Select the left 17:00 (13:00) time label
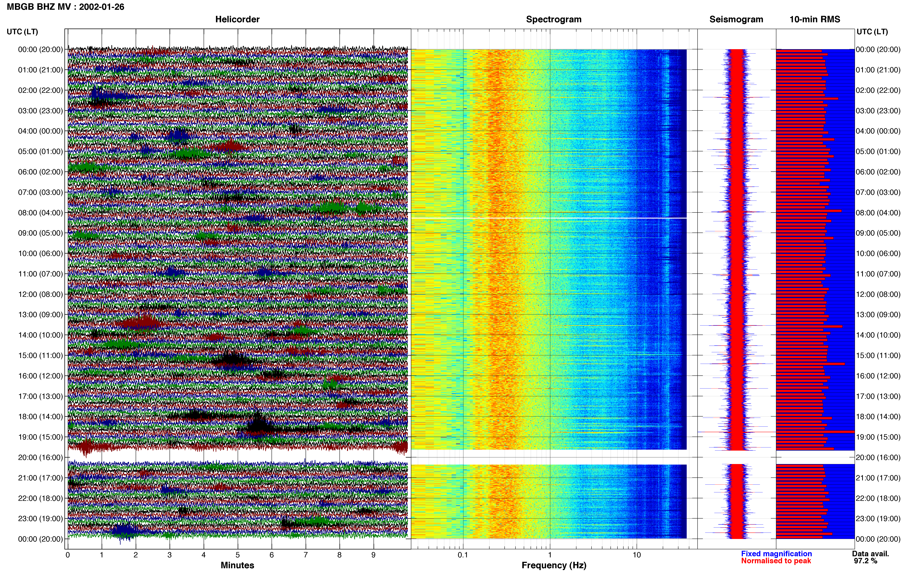Image resolution: width=924 pixels, height=578 pixels. click(41, 396)
